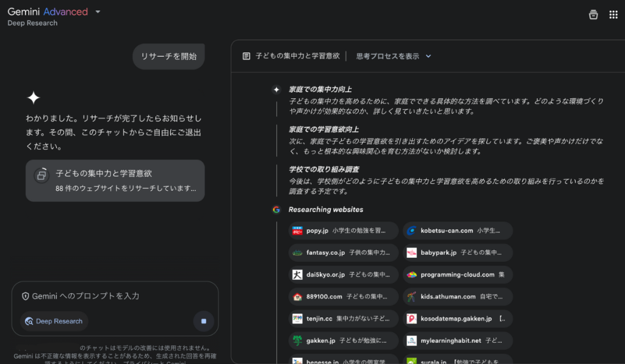Image resolution: width=625 pixels, height=364 pixels.
Task: Click the Gemini sparkle icon in chat
Action: [x=33, y=98]
